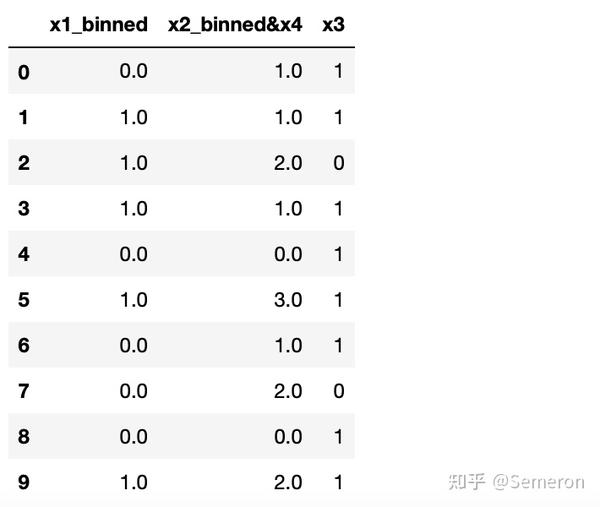Select row index 1
Image resolution: width=600 pixels, height=507 pixels.
click(x=24, y=118)
